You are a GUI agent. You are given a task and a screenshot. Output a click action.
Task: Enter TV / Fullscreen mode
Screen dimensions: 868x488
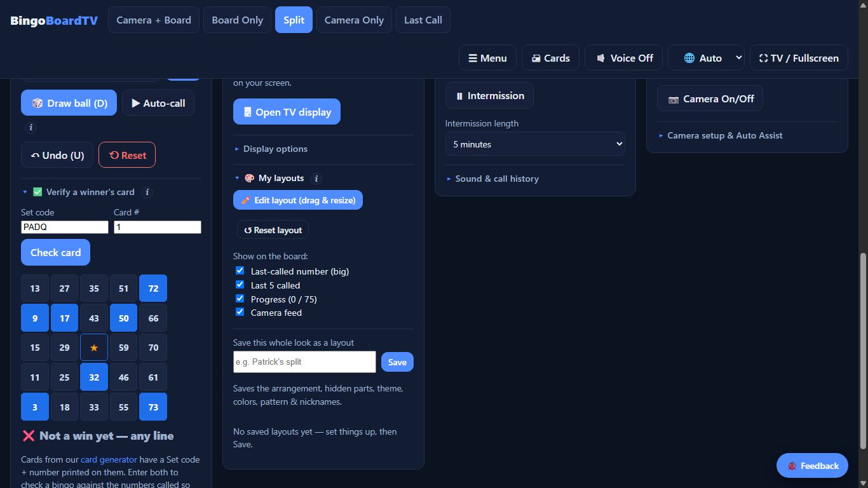pos(799,58)
